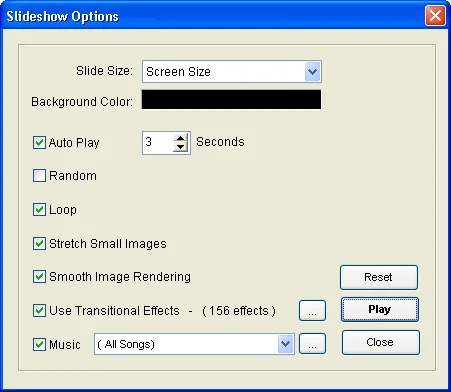The height and width of the screenshot is (392, 451).
Task: Start slideshow with Play button
Action: click(380, 310)
